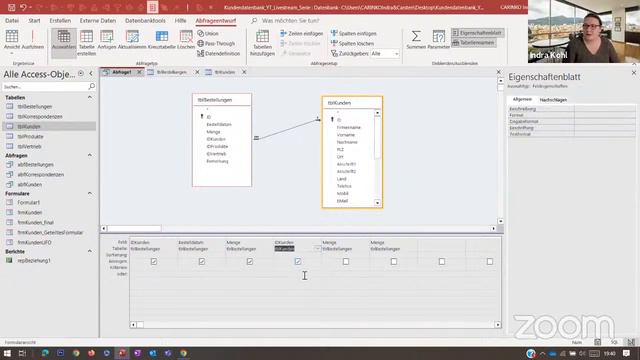Open the Tabelle dropdown in fourth column

pos(317,249)
